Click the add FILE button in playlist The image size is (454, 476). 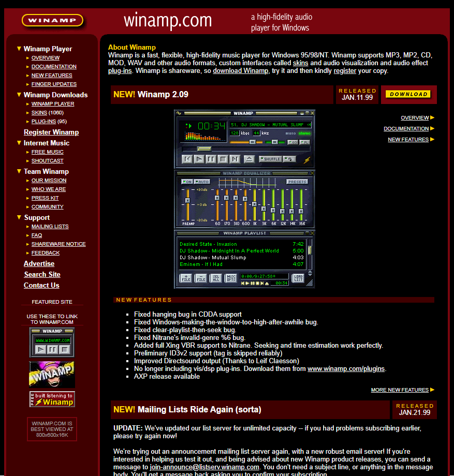pyautogui.click(x=186, y=278)
